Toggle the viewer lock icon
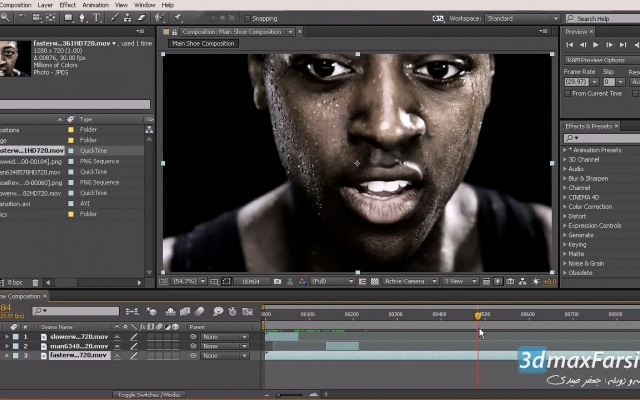Image resolution: width=640 pixels, height=400 pixels. pos(174,32)
